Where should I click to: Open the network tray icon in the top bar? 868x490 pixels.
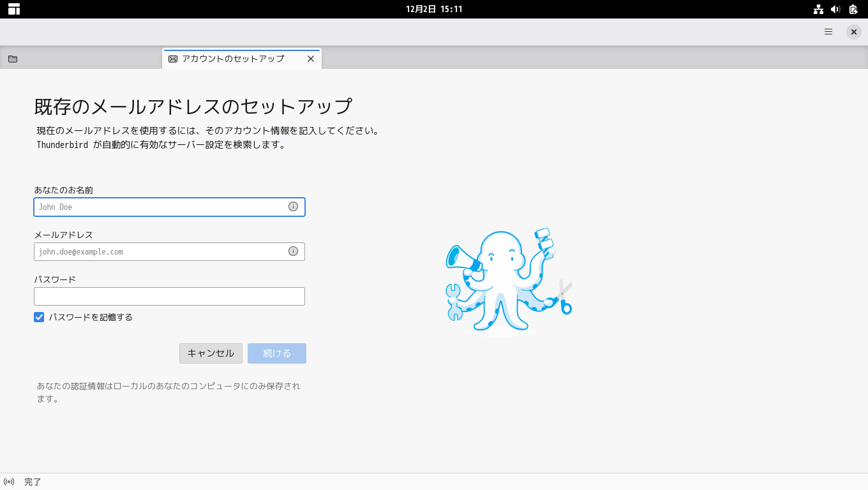(x=819, y=9)
